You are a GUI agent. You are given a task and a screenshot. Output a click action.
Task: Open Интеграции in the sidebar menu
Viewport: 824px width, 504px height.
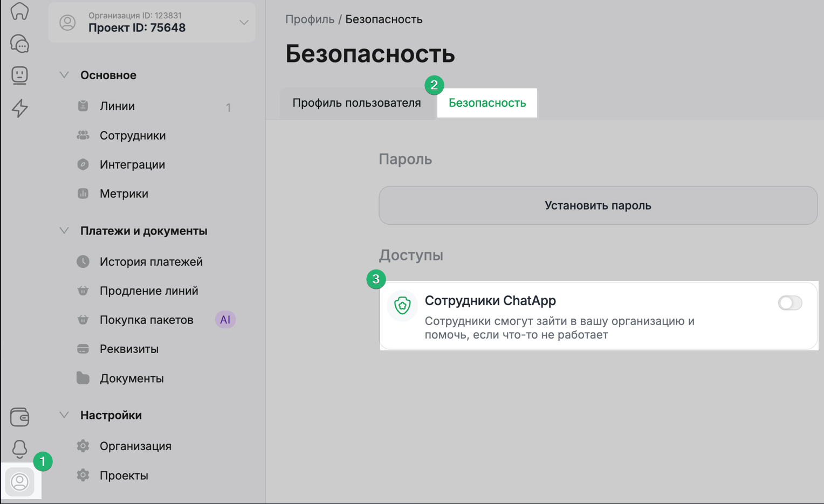(x=132, y=164)
